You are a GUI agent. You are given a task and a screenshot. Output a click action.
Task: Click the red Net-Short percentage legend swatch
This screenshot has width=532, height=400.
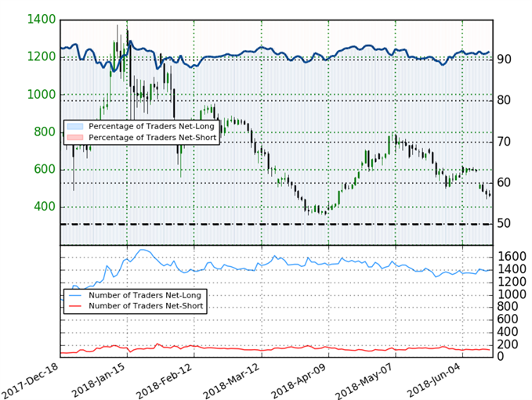pos(75,137)
